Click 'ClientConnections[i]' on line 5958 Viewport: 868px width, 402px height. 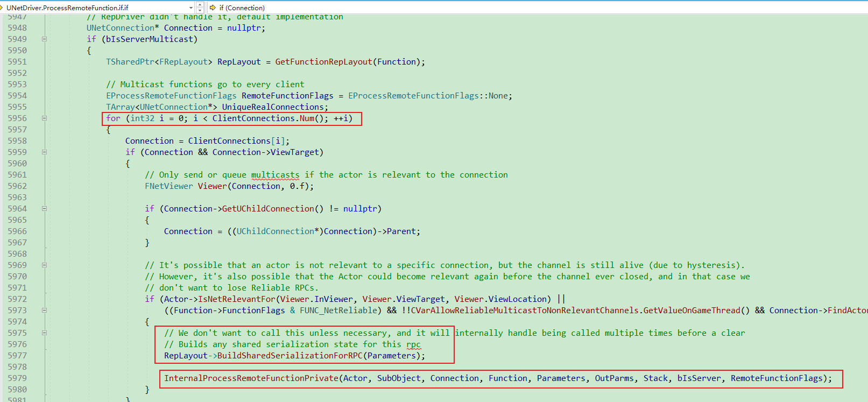pyautogui.click(x=236, y=141)
